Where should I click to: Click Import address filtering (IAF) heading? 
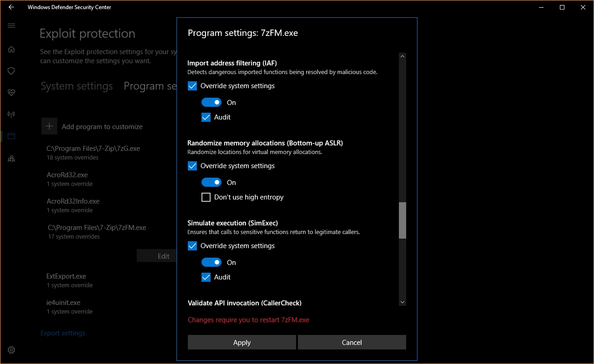[x=232, y=63]
